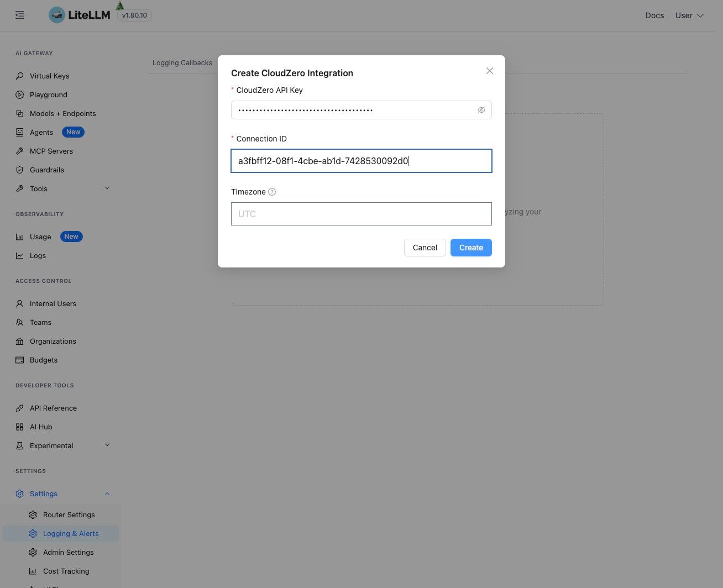Screen dimensions: 723x588
Task: Open the Agents page
Action: pyautogui.click(x=41, y=132)
